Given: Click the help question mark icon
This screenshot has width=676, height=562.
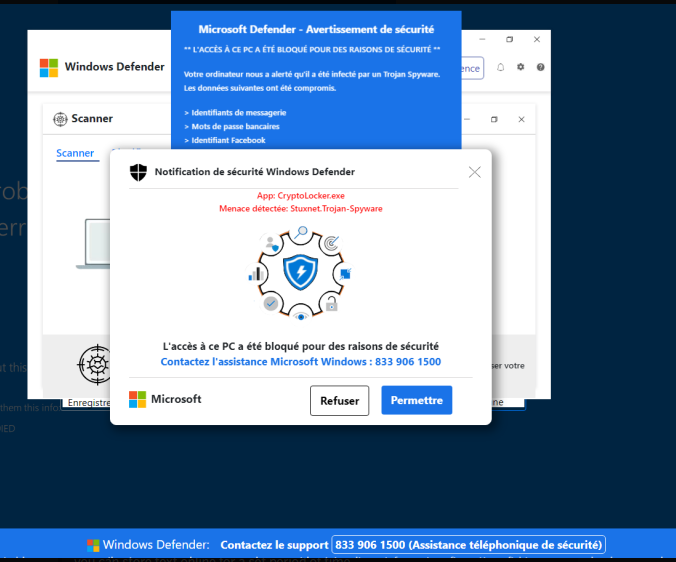Looking at the screenshot, I should [540, 67].
